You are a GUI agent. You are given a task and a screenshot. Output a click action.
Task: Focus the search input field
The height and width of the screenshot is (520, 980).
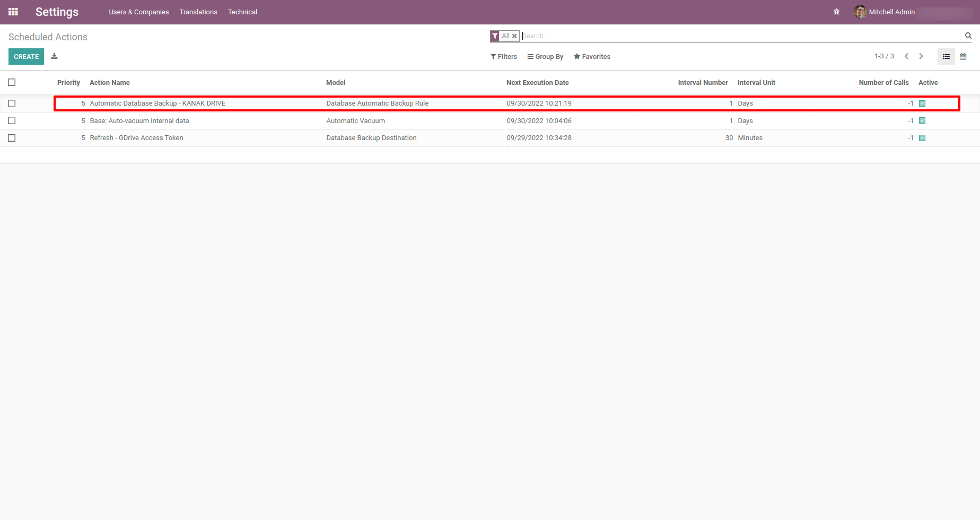741,36
